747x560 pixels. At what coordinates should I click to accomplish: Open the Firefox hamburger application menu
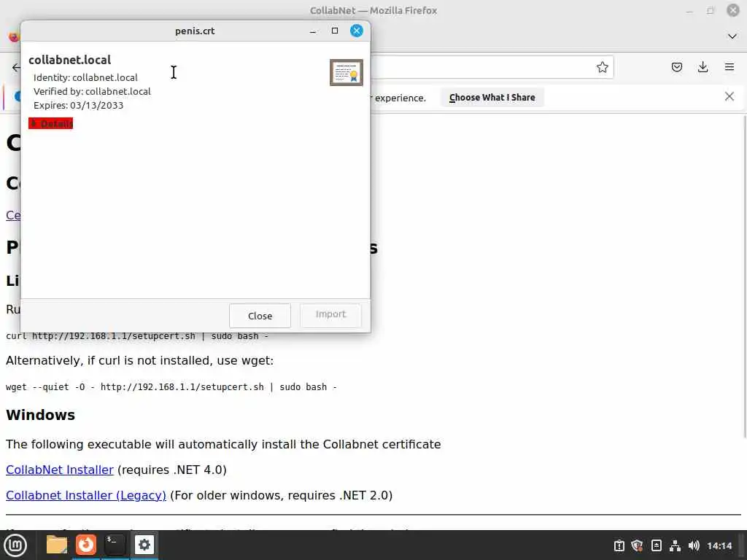(x=729, y=67)
